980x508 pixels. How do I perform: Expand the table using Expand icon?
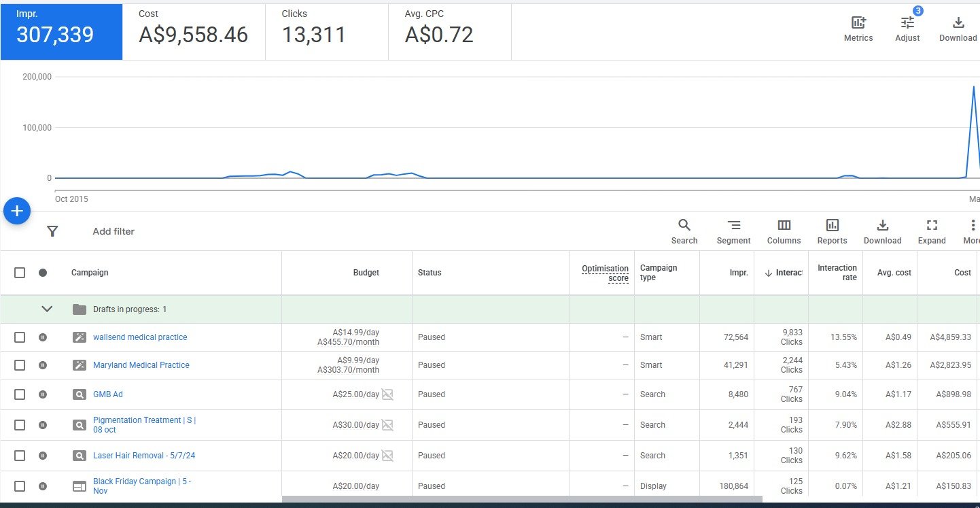(x=932, y=226)
